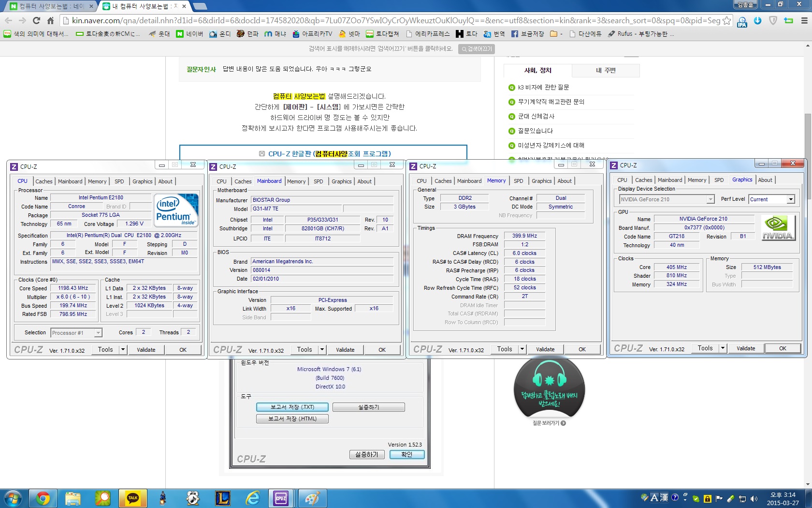Viewport: 812px width, 508px height.
Task: Select the 내 주변 tab in sidebar
Action: (606, 71)
